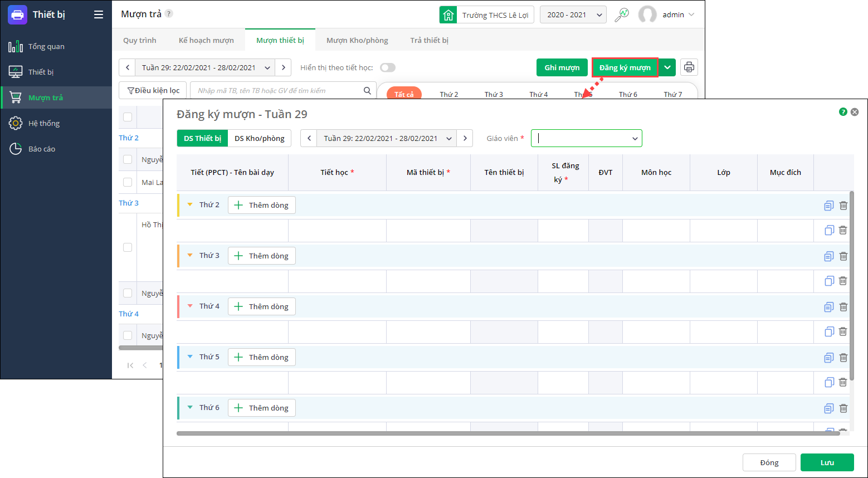Screen dimensions: 868x478
Task: Check the Nguyễ row checkbox under Thứ 4 group
Action: 128,335
